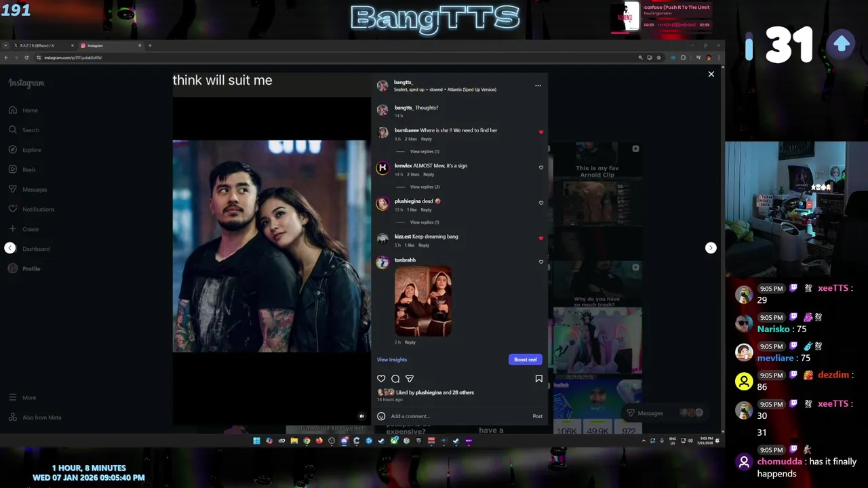Open Messages in Instagram sidebar
868x488 pixels.
click(x=28, y=189)
